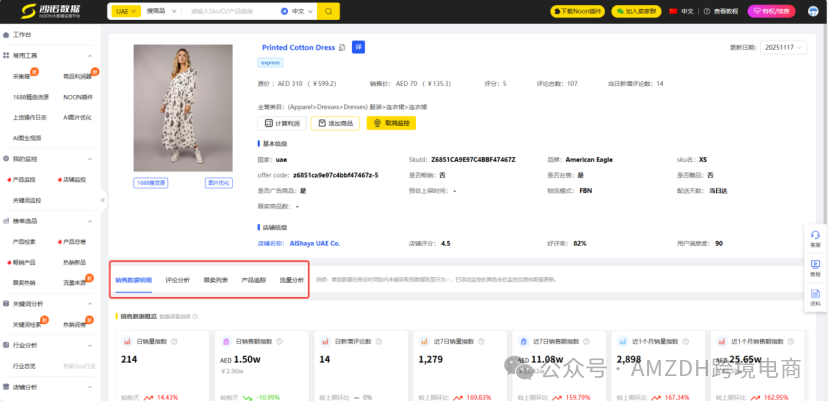Viewport: 828px width, 401px height.
Task: Click the copy icon beside Printed Cotton Dress
Action: click(343, 47)
